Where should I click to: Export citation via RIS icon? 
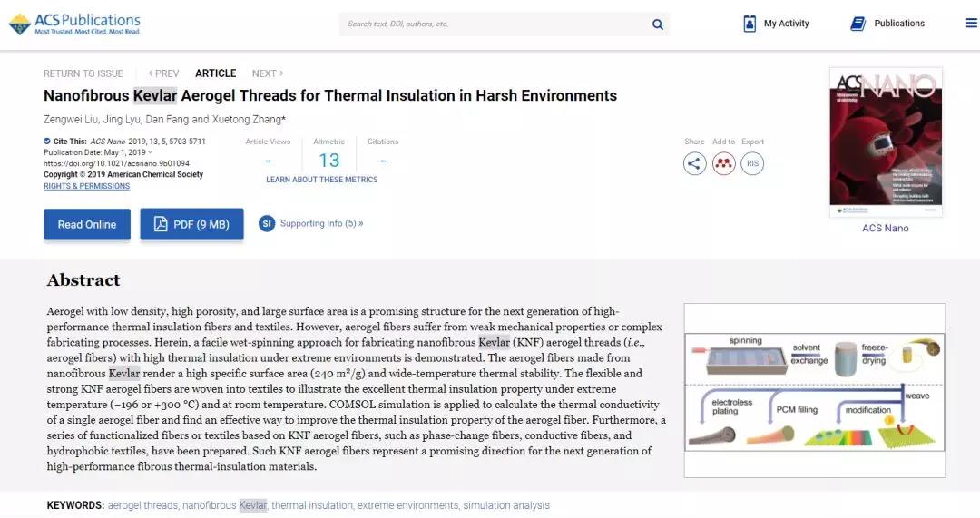[751, 163]
